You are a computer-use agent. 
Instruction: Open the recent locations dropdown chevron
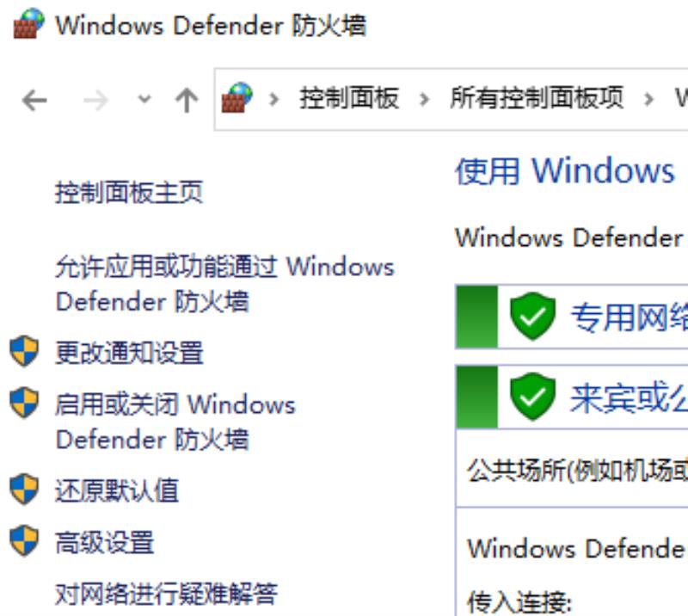[144, 100]
